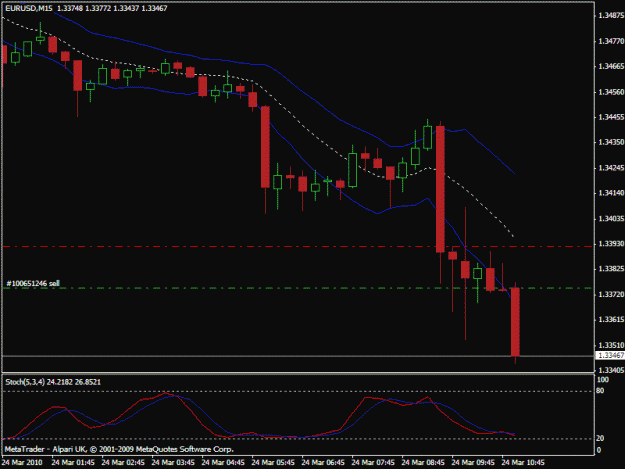Click time axis label 24 Mar 02:45
The image size is (625, 469).
(x=123, y=463)
